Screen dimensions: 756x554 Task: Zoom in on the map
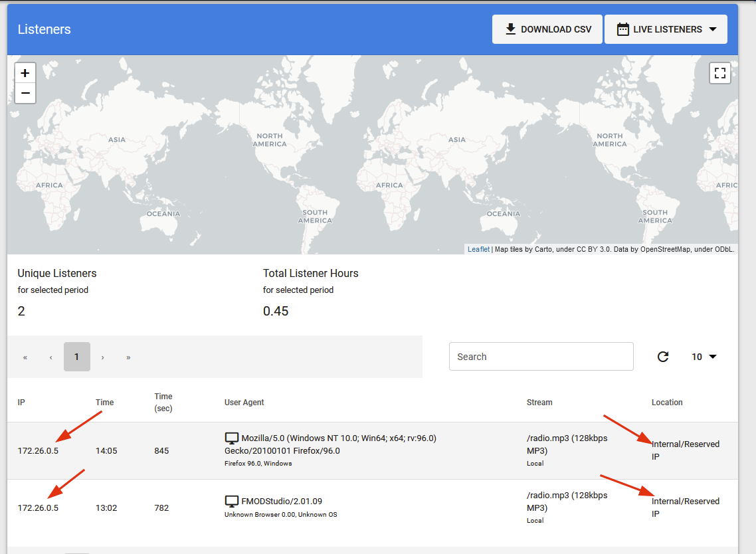pyautogui.click(x=25, y=72)
